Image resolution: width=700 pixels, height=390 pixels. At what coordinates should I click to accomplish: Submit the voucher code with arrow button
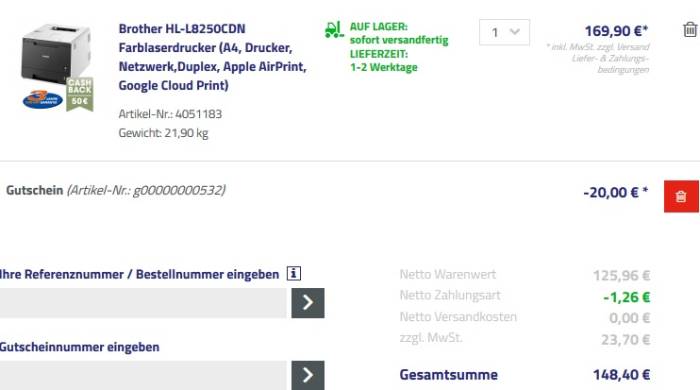point(308,375)
